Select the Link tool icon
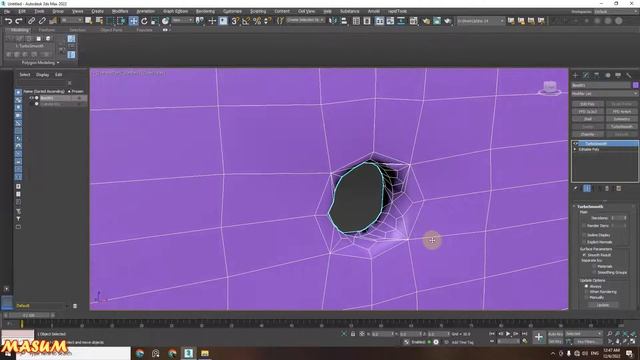 click(x=31, y=21)
